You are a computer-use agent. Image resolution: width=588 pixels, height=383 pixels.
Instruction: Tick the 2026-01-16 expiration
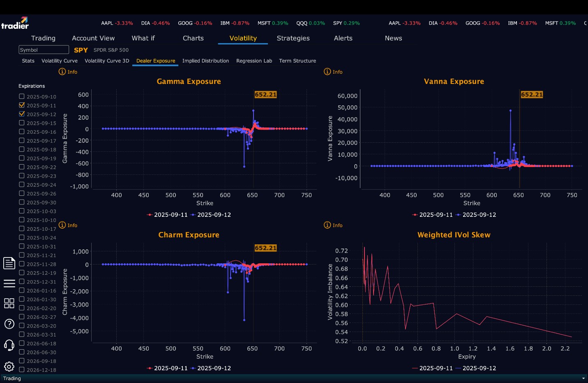pyautogui.click(x=22, y=290)
